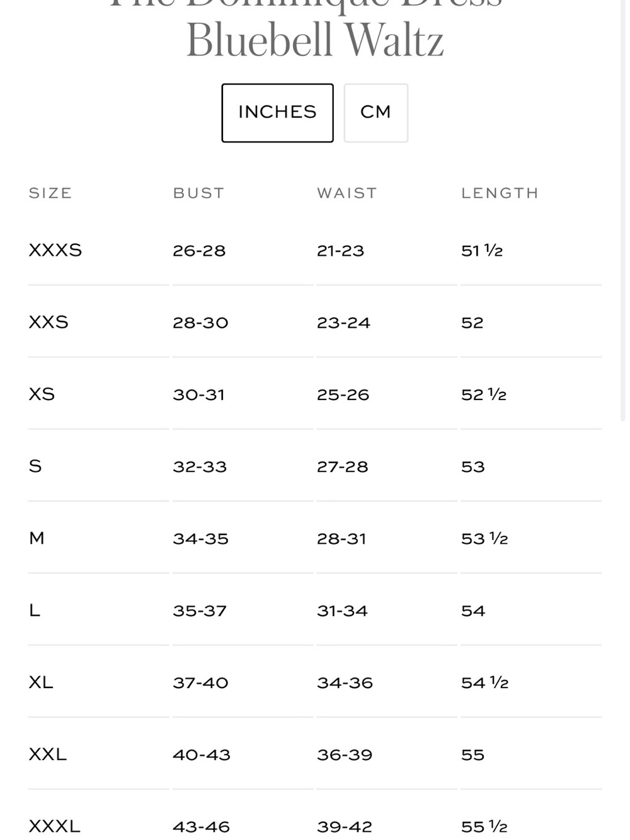Select the SIZE column header
The width and height of the screenshot is (630, 840).
pos(50,193)
